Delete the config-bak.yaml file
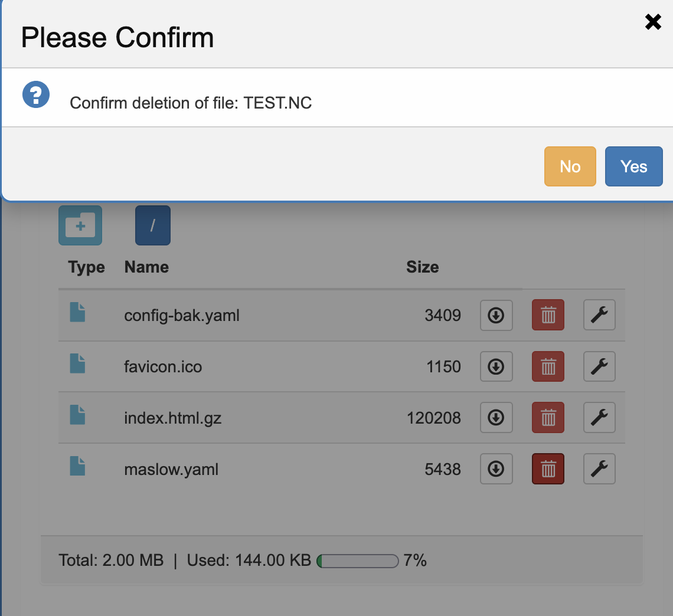Screen dimensions: 673x616 pos(548,316)
